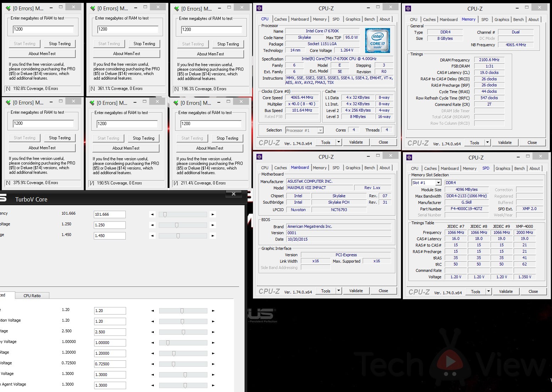Click the XMP-4000 column header in the Timings Table
The width and height of the screenshot is (552, 392).
coord(524,226)
